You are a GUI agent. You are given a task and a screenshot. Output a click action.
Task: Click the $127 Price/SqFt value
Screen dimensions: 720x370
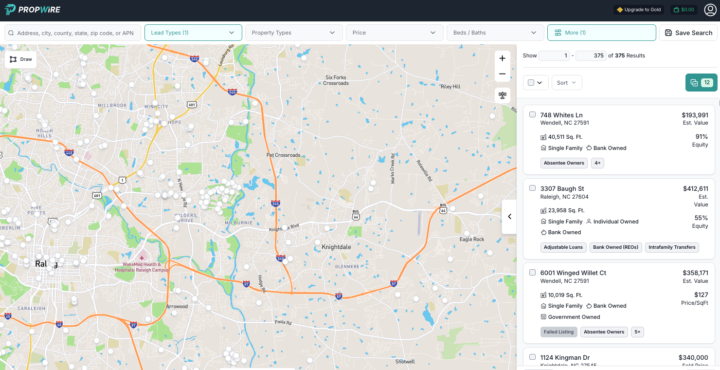pyautogui.click(x=701, y=295)
